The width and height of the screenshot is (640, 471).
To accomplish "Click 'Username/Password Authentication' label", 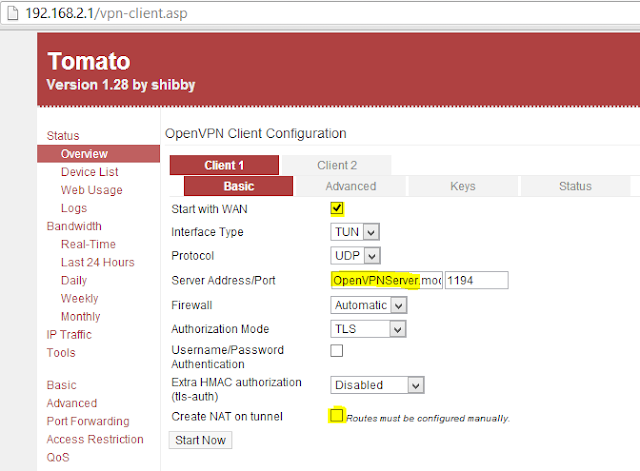I will 227,357.
